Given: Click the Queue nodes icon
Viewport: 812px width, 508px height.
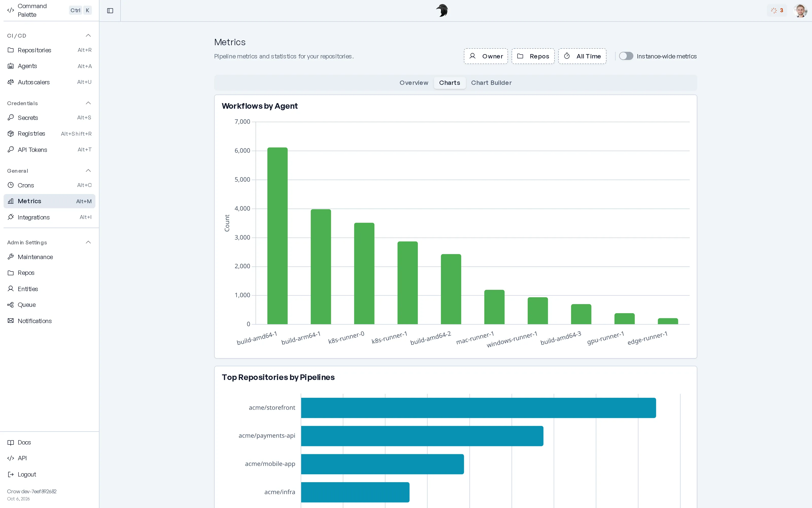Looking at the screenshot, I should (x=11, y=305).
